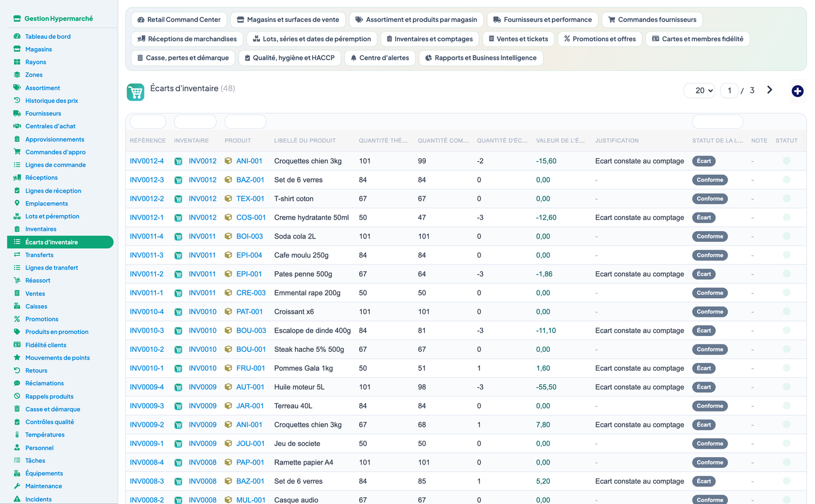Sort by Libellé du produit column header
815x504 pixels.
[305, 140]
